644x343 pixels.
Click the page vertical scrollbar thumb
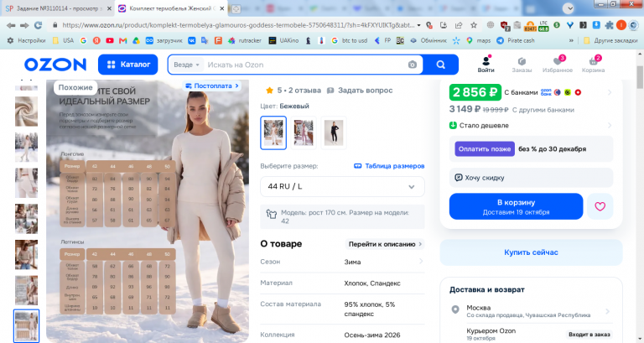[640, 76]
